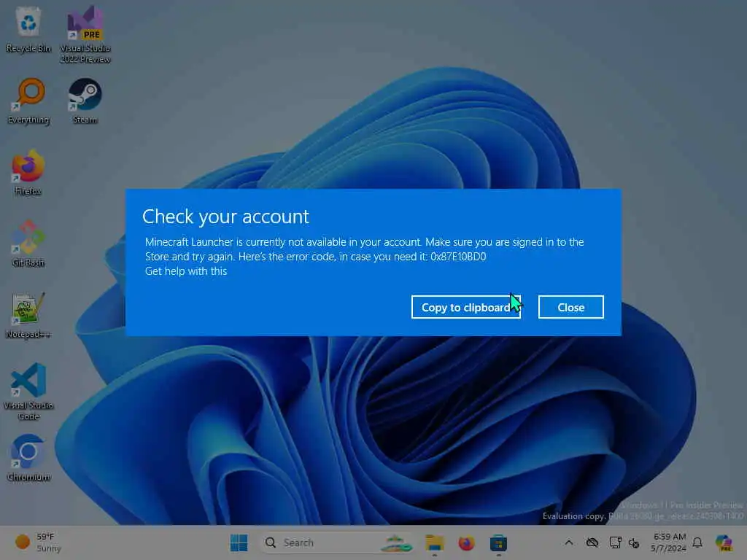This screenshot has width=747, height=560.
Task: Open the weather widget showing 59°F Sunny
Action: coord(38,542)
